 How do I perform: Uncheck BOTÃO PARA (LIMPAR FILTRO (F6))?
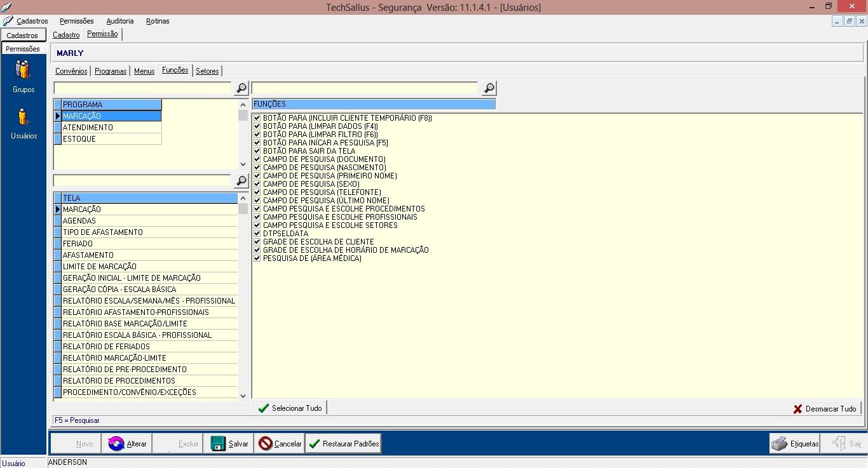(x=257, y=135)
